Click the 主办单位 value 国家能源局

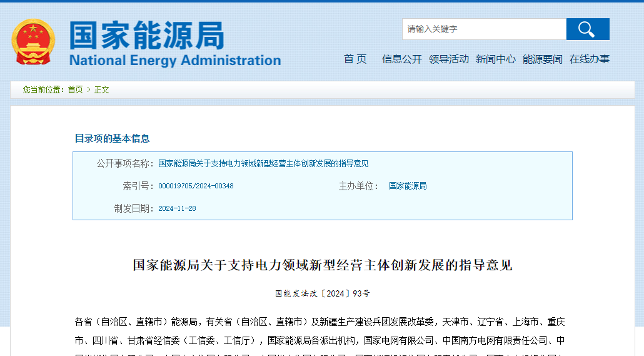click(408, 186)
